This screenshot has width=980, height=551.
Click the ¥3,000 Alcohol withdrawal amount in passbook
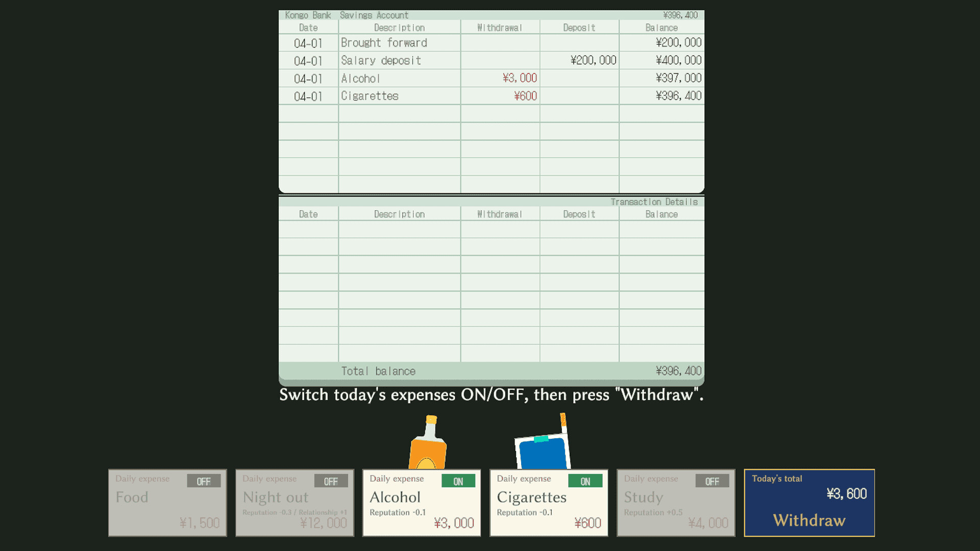coord(520,78)
